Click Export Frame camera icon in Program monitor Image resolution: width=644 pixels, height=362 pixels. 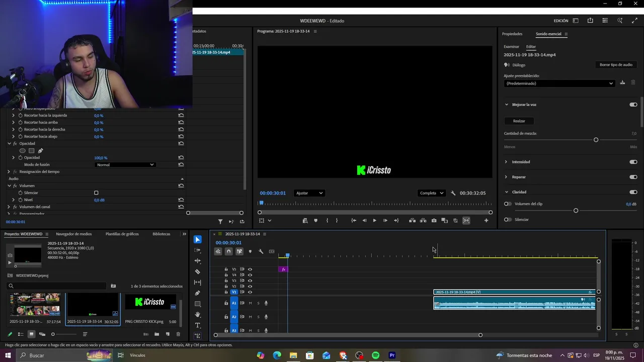pyautogui.click(x=434, y=221)
